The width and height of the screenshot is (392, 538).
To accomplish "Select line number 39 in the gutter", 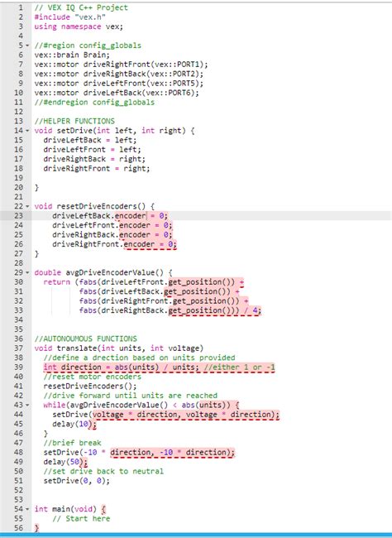I will pyautogui.click(x=19, y=367).
